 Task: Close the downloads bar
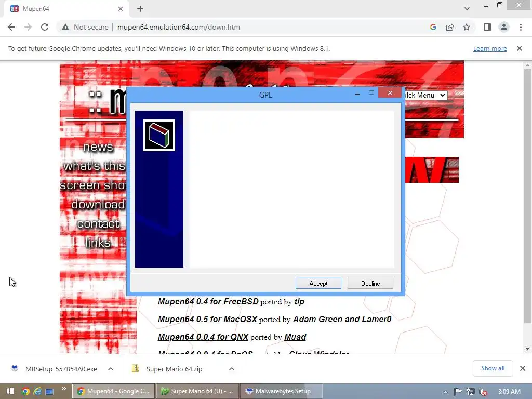click(523, 368)
